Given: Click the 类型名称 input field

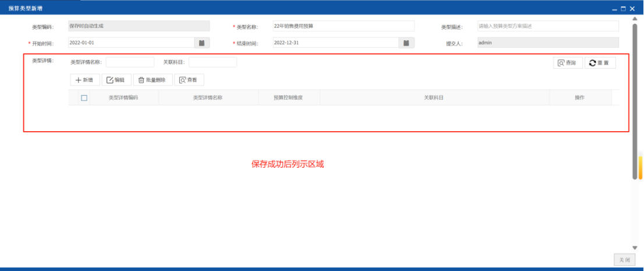Looking at the screenshot, I should click(x=344, y=26).
